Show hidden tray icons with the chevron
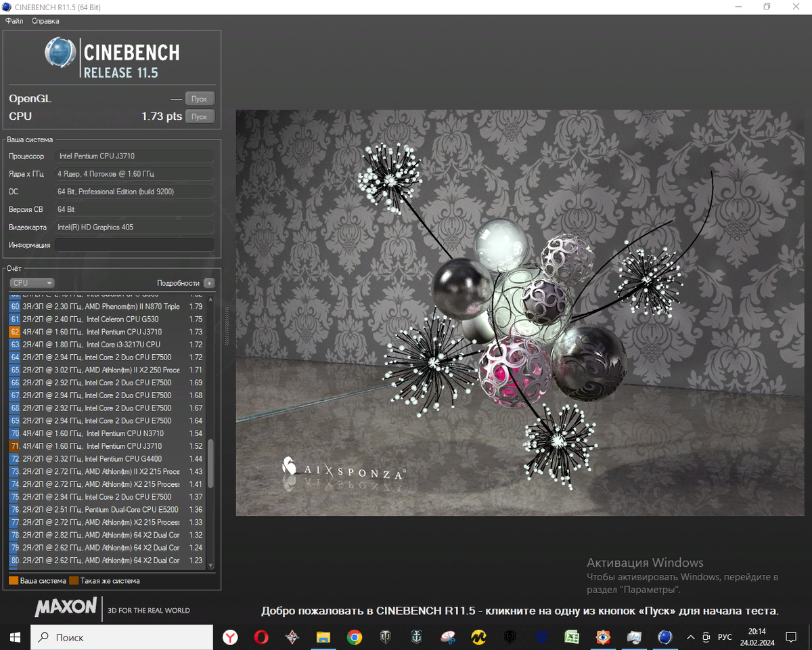The image size is (812, 650). pos(691,637)
